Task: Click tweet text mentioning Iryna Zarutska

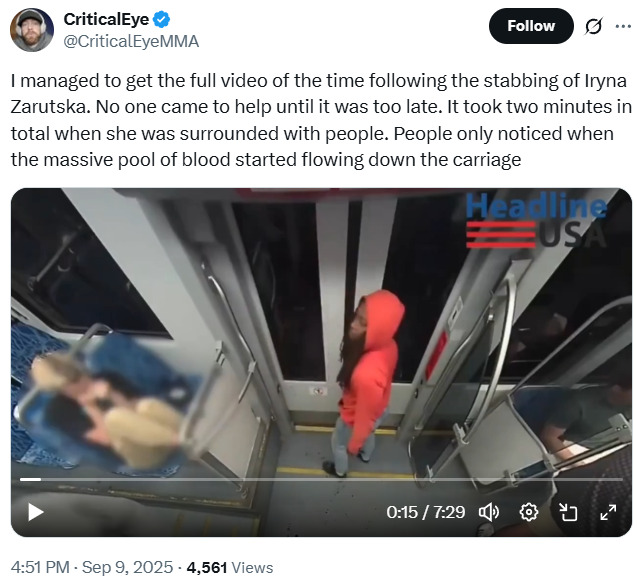Action: (321, 120)
